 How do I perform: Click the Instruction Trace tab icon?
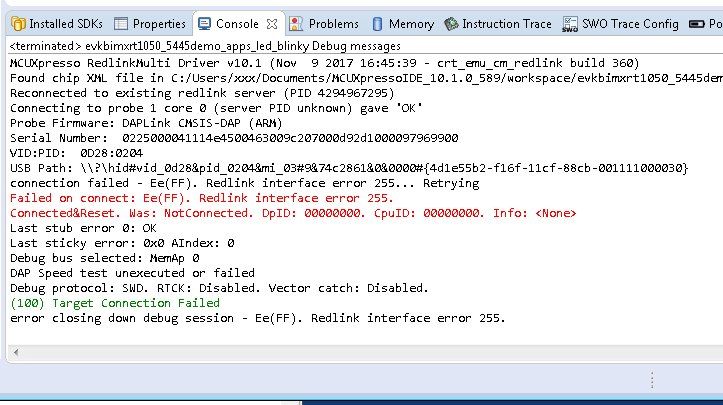click(x=452, y=23)
